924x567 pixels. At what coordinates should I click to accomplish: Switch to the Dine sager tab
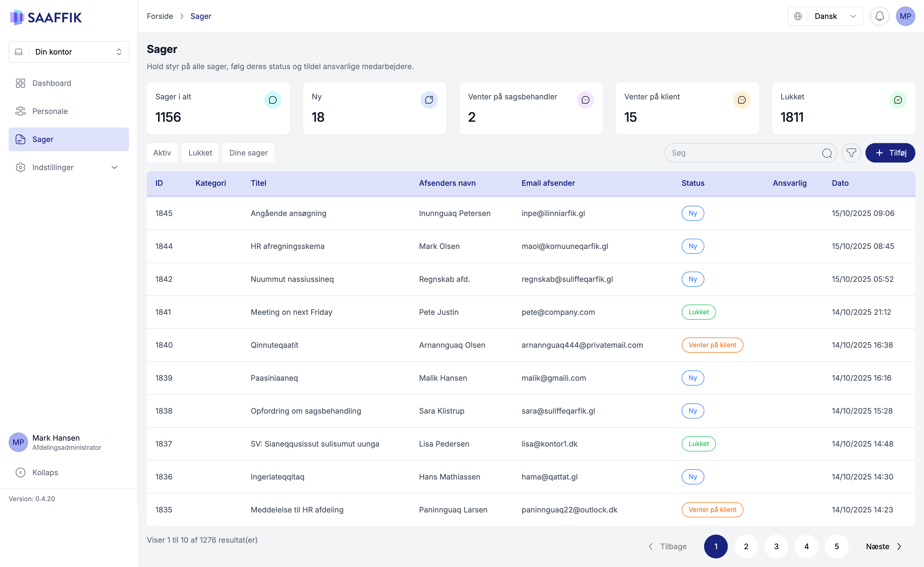tap(248, 153)
